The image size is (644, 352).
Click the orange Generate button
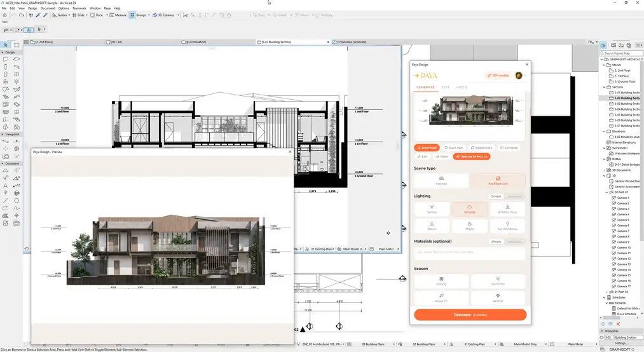pos(470,315)
